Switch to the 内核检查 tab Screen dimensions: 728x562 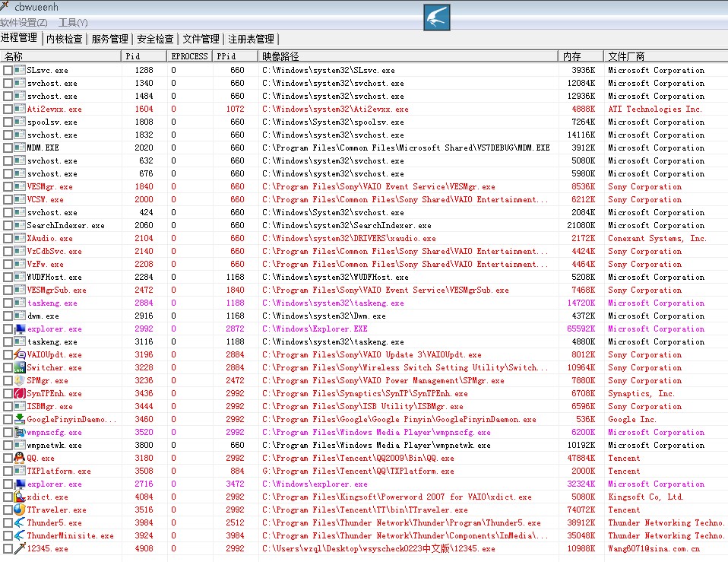64,39
